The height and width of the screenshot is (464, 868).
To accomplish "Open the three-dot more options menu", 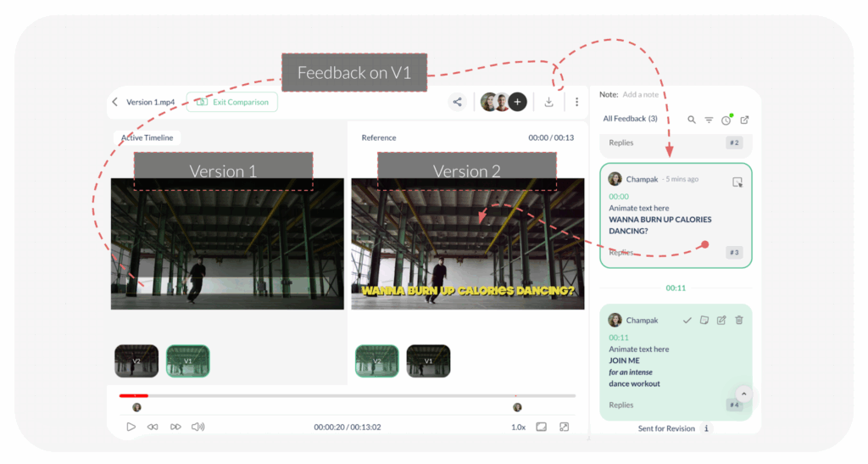I will 576,102.
